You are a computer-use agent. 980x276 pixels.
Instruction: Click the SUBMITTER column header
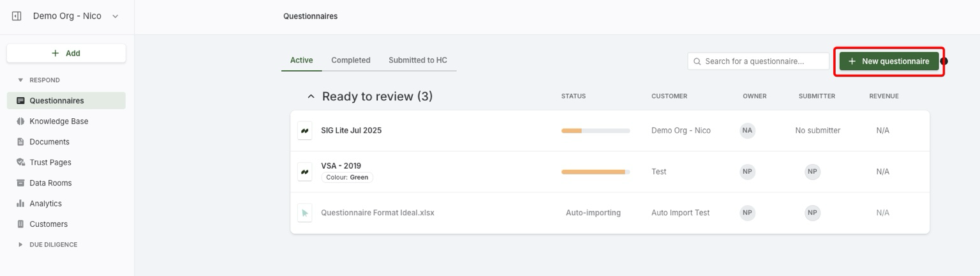click(817, 96)
